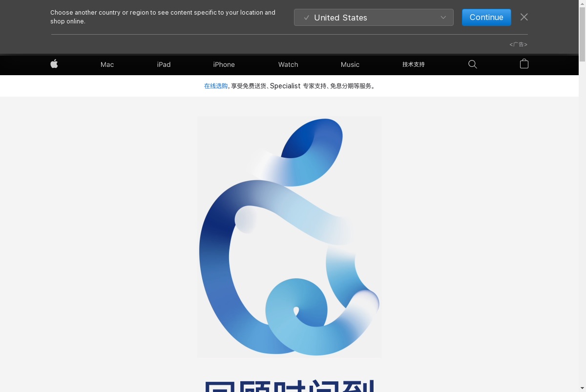586x392 pixels.
Task: Open the Watch menu item
Action: [x=288, y=64]
